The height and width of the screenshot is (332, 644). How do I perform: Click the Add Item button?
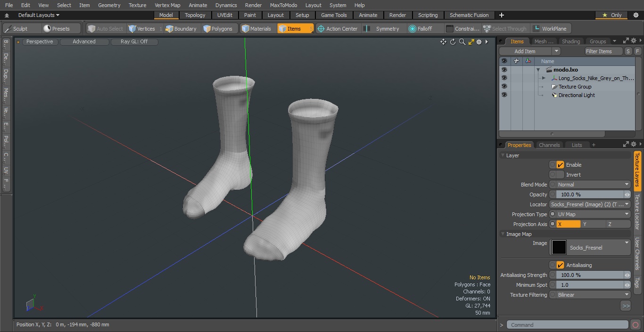tap(525, 51)
